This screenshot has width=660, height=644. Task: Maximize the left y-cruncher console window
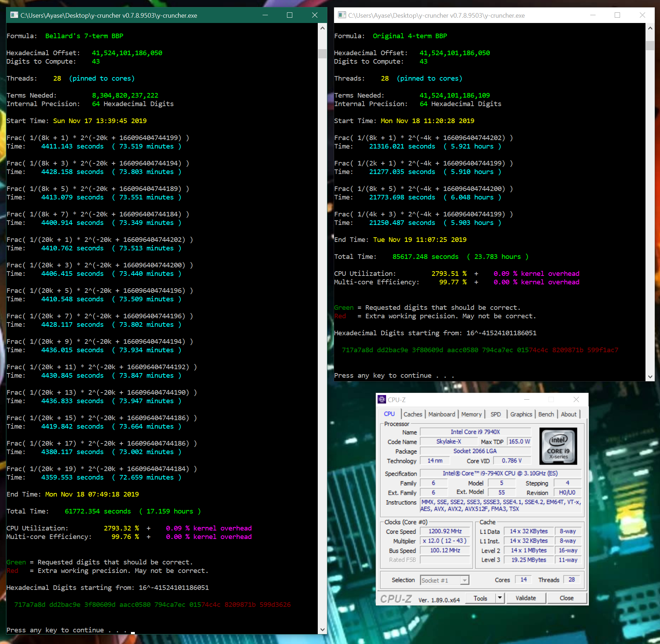[289, 15]
